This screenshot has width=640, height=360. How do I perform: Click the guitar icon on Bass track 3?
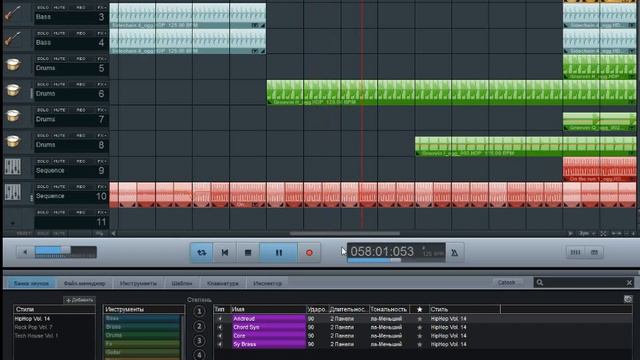tap(13, 13)
